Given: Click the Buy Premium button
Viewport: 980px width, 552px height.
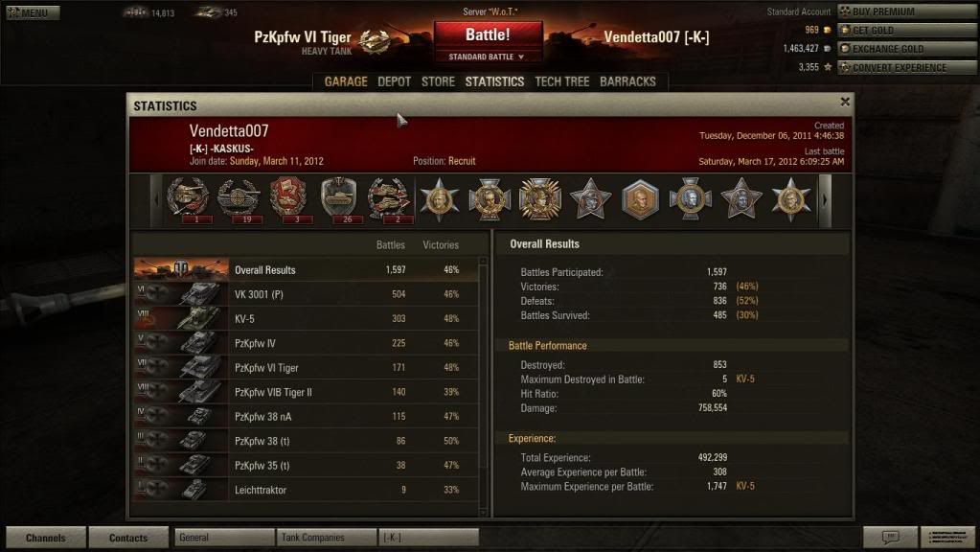Looking at the screenshot, I should (x=907, y=11).
